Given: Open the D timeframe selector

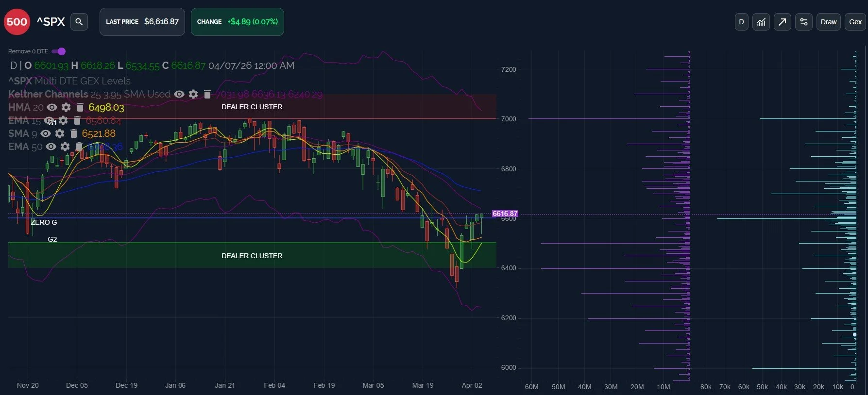Looking at the screenshot, I should tap(741, 22).
